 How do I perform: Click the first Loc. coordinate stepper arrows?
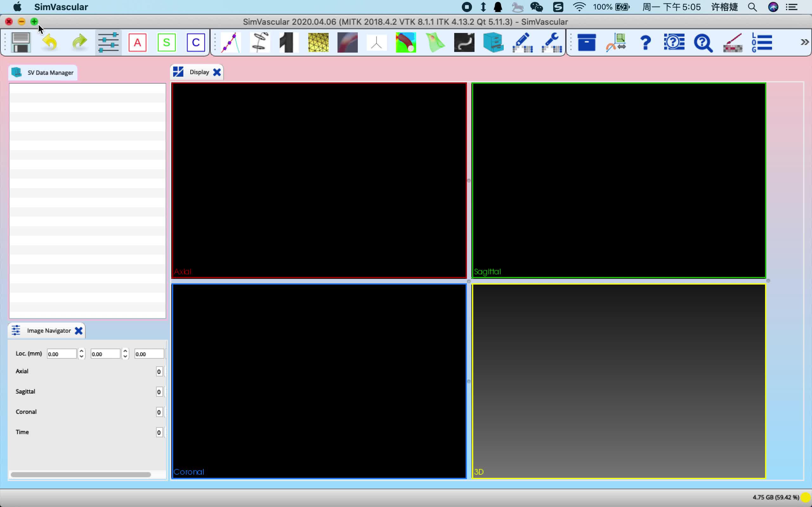coord(81,354)
